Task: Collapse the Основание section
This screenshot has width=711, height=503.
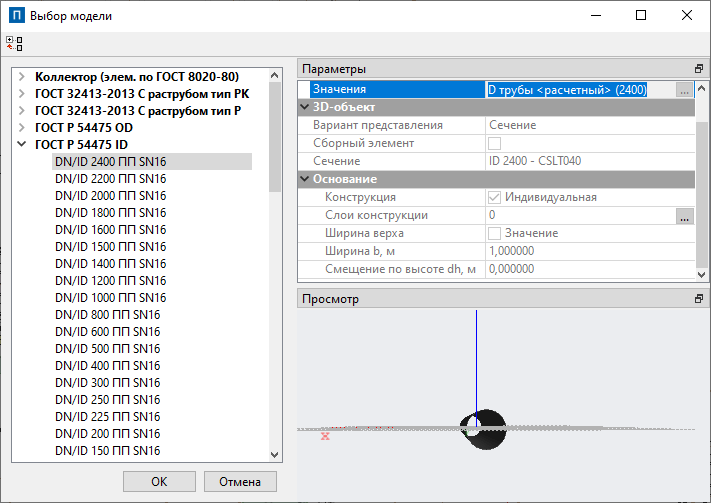Action: coord(305,179)
